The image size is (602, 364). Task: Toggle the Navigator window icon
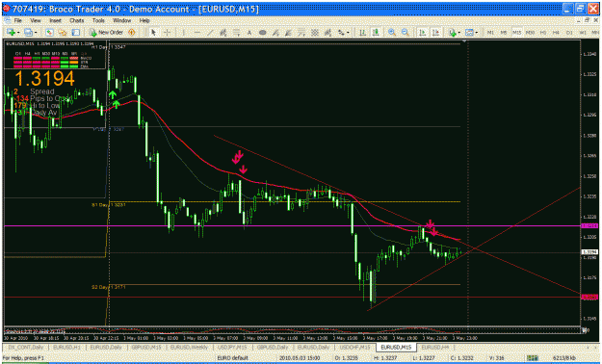pyautogui.click(x=63, y=33)
